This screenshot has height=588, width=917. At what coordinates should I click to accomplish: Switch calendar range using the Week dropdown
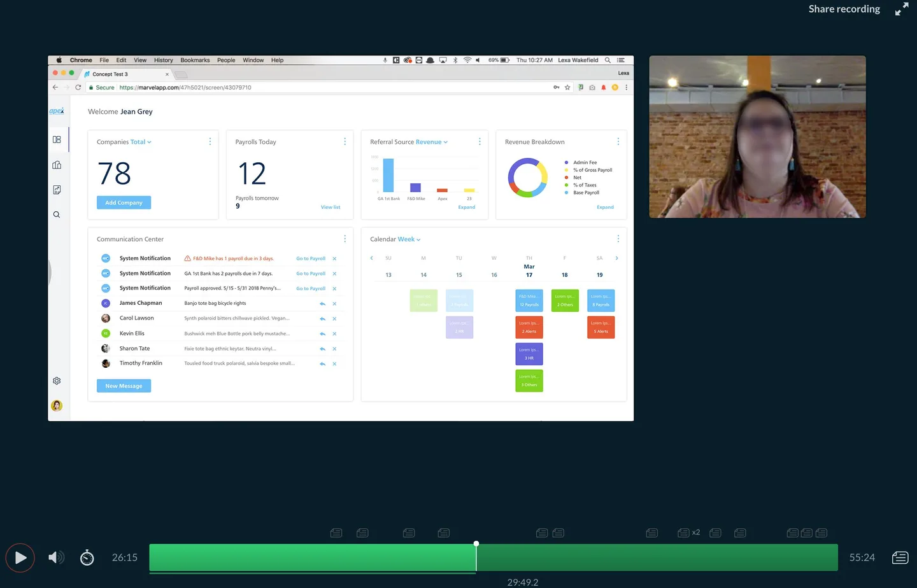406,239
